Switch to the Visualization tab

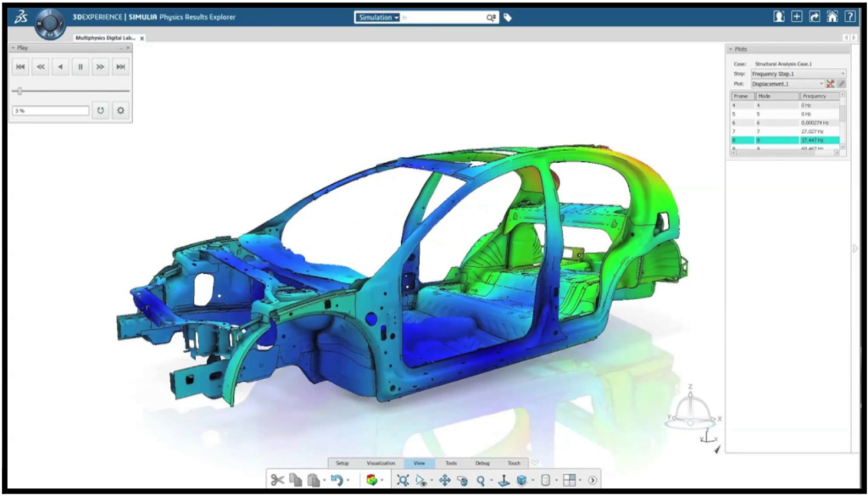pyautogui.click(x=381, y=463)
